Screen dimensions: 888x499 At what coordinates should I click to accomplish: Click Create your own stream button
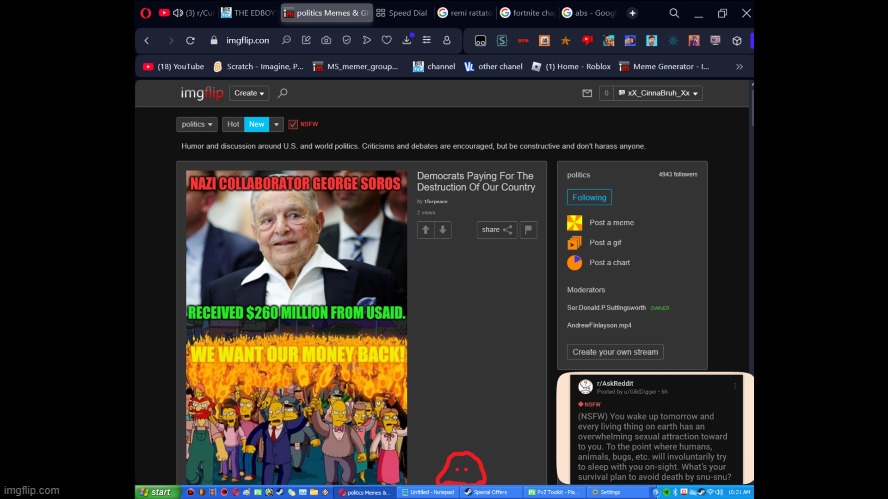(615, 352)
